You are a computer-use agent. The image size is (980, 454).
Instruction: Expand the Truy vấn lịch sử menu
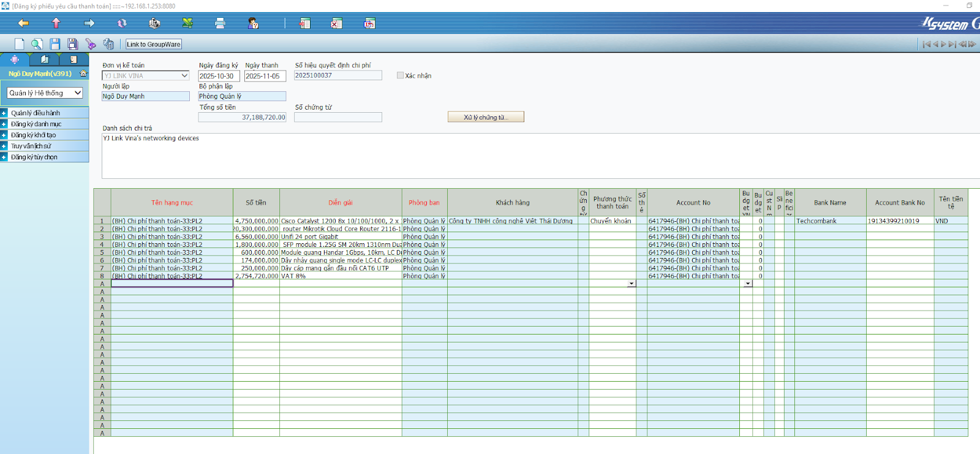click(4, 146)
